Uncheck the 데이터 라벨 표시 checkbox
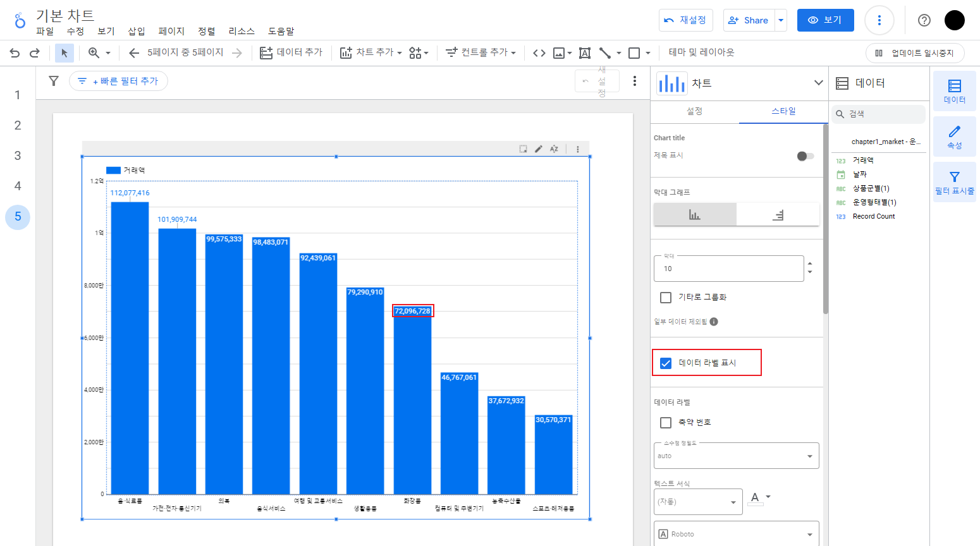This screenshot has height=546, width=980. click(x=666, y=363)
